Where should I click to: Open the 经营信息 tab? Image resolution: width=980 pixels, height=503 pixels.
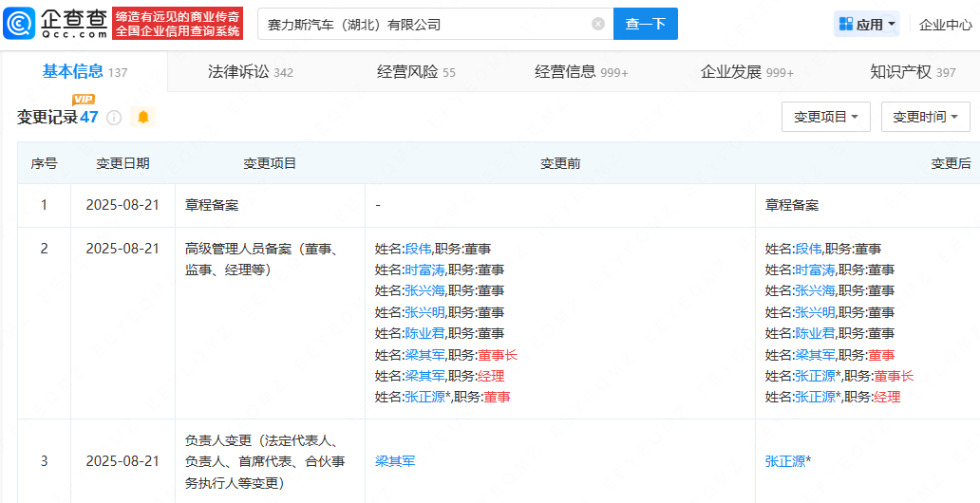pos(581,72)
